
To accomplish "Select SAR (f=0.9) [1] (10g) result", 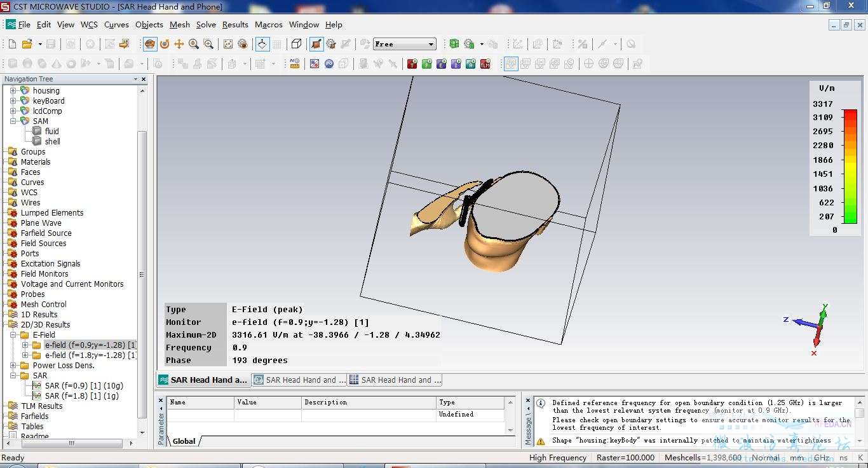I will click(x=84, y=386).
